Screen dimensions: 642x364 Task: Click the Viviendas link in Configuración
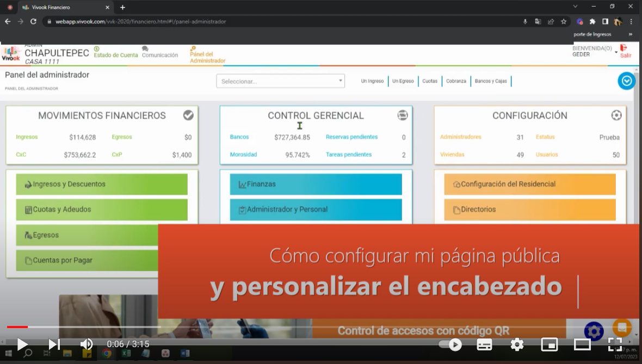point(452,155)
